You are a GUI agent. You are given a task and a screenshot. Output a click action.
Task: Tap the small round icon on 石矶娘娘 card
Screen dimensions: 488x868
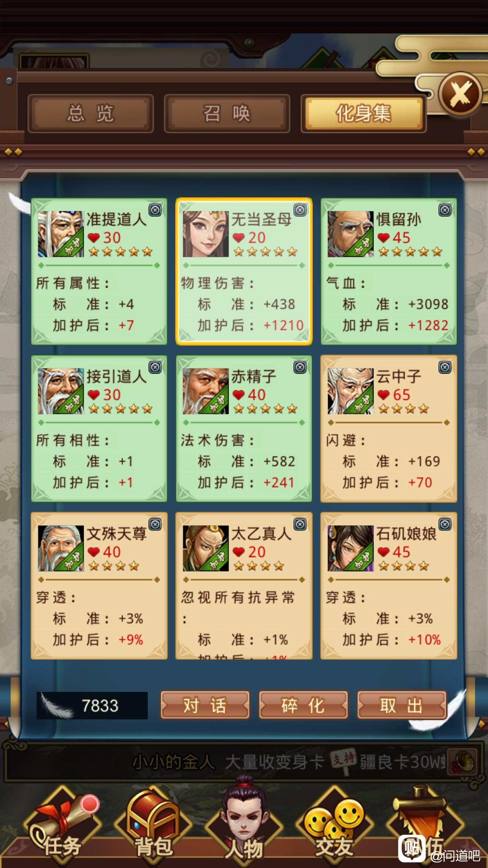(x=445, y=524)
